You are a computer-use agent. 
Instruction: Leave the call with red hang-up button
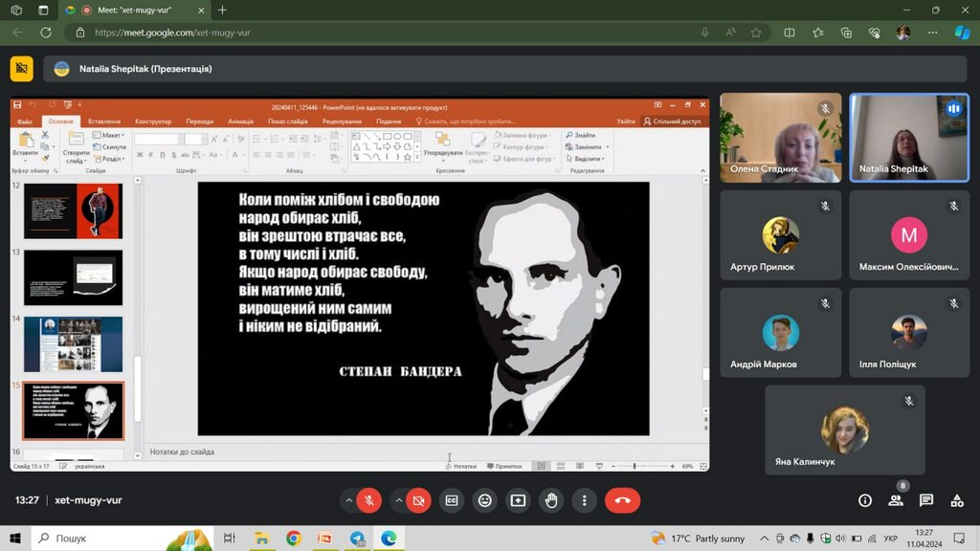click(x=623, y=500)
